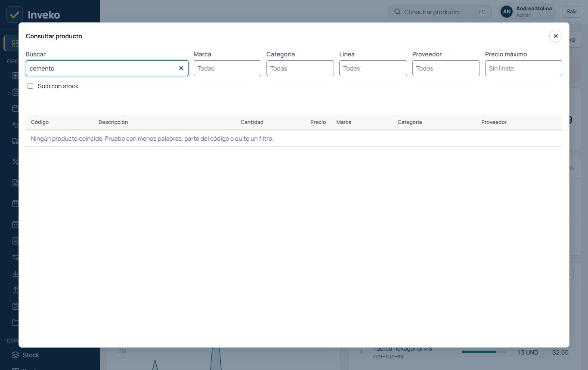Click the Descripción column header
The height and width of the screenshot is (370, 588).
point(113,122)
